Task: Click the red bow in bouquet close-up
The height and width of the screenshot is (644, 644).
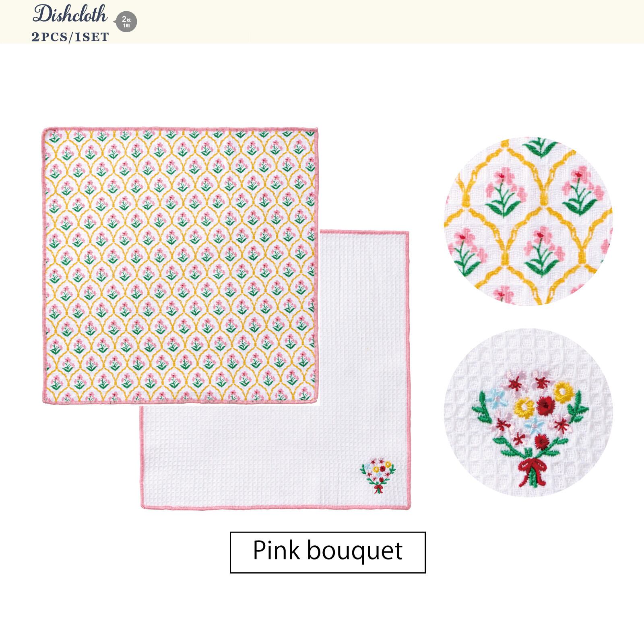Action: pyautogui.click(x=530, y=467)
